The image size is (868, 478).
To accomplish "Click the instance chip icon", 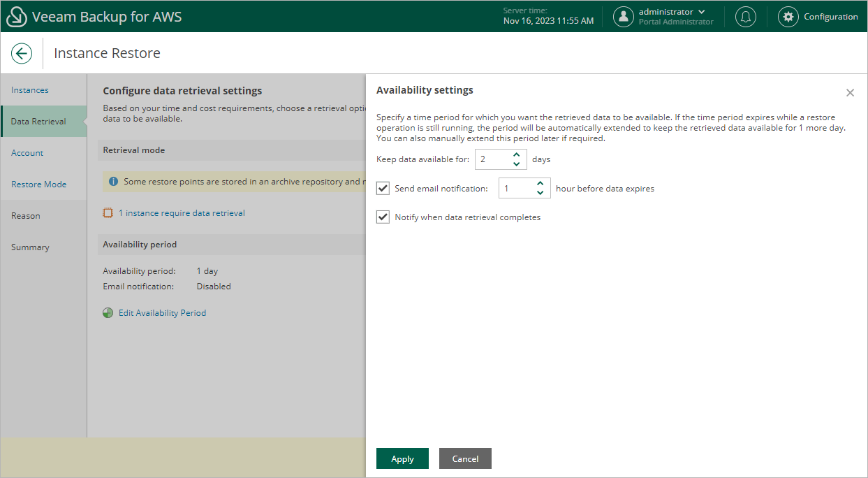I will (x=108, y=213).
